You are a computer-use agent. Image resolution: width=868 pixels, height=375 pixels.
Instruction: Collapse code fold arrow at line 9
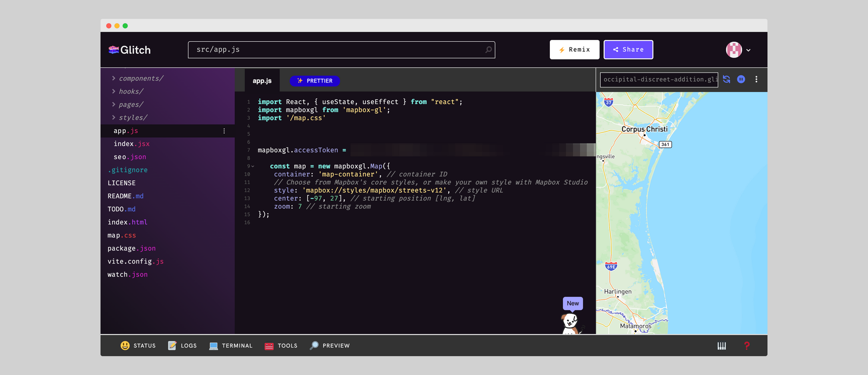click(253, 167)
